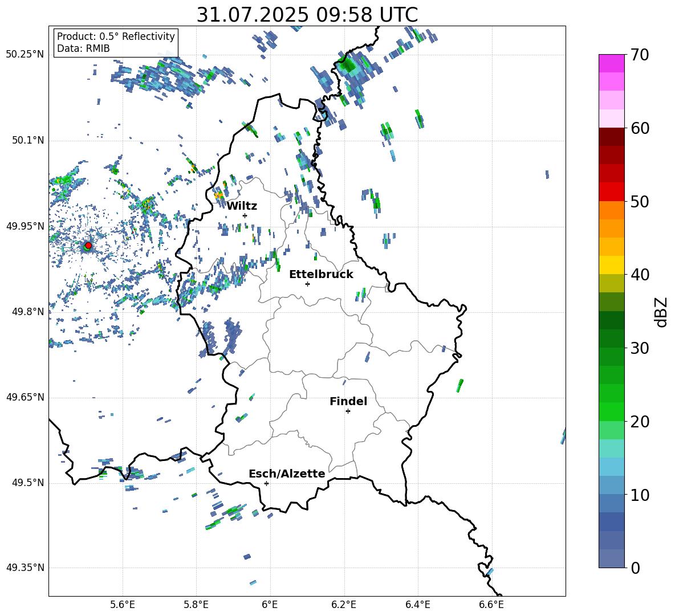Click the colorbar tick label 50

(640, 201)
